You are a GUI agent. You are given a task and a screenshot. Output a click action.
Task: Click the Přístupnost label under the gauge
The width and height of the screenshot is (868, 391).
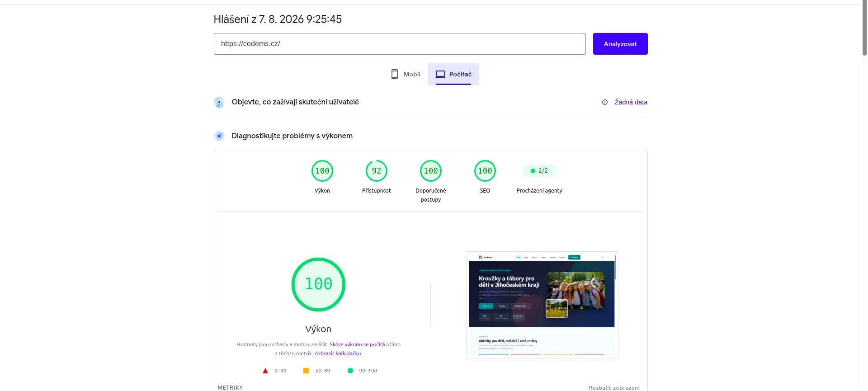point(377,191)
